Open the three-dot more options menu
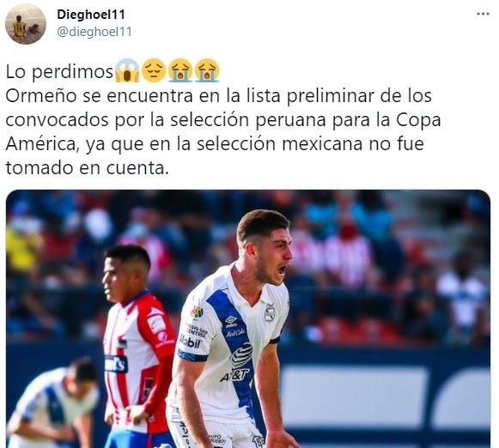Screen dimensions: 499x448 (x=483, y=15)
